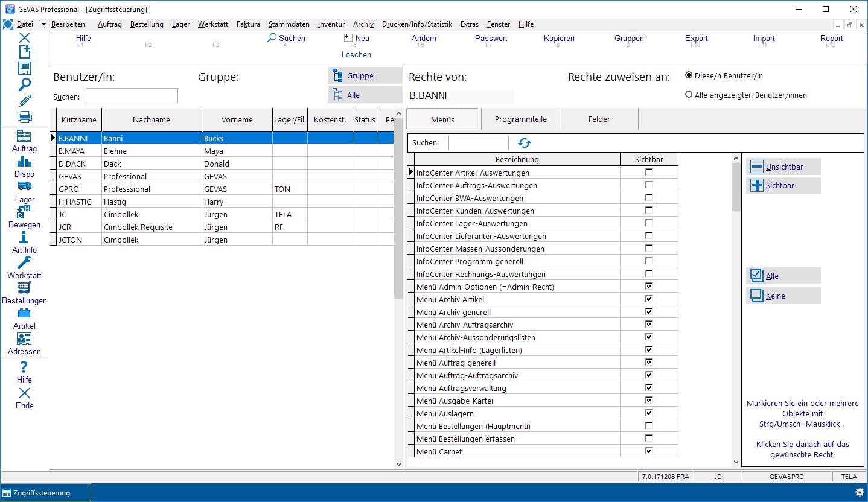The height and width of the screenshot is (502, 868).
Task: Switch to the Programmteile tab
Action: coord(520,119)
